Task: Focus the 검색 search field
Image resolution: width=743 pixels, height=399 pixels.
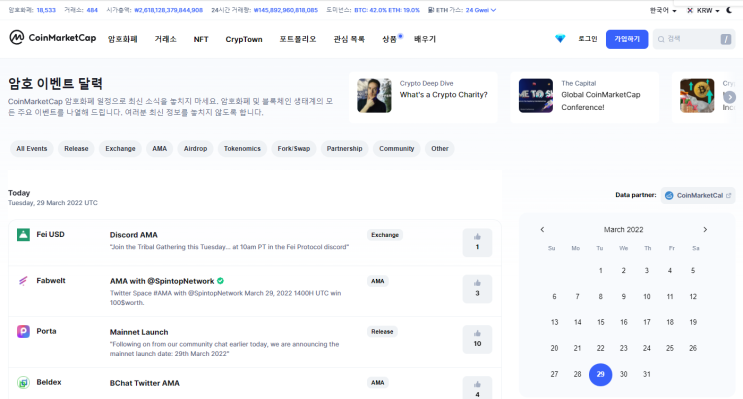Action: tap(694, 39)
